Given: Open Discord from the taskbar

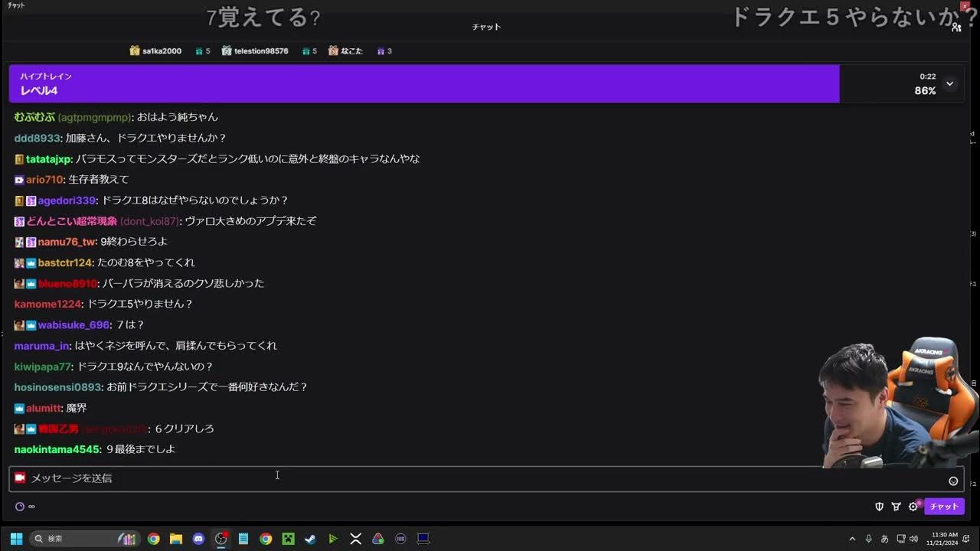Looking at the screenshot, I should pos(199,539).
